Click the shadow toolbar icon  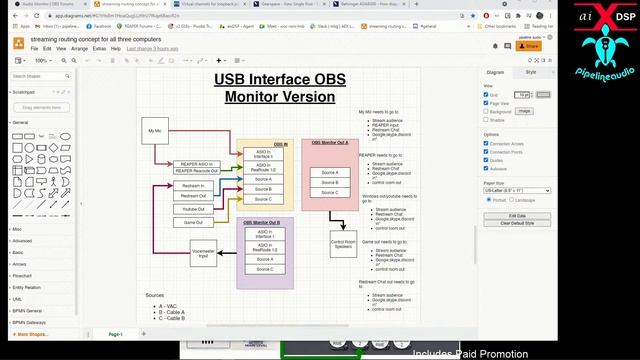(171, 60)
